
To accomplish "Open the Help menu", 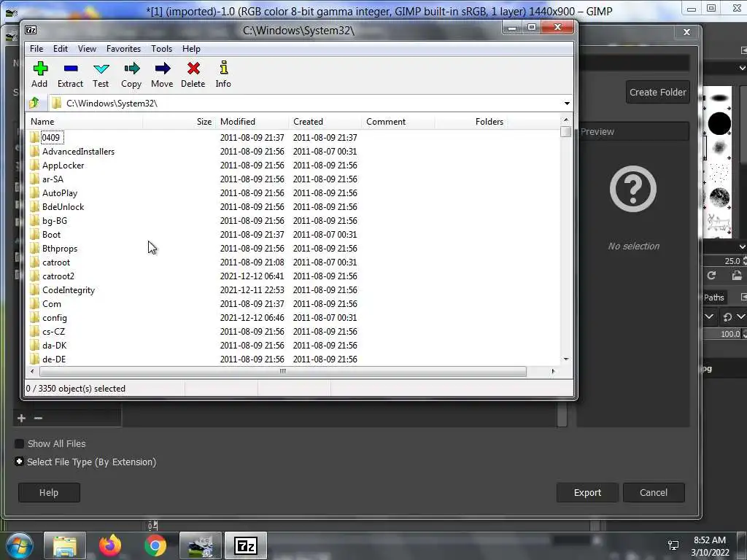I will (x=191, y=49).
